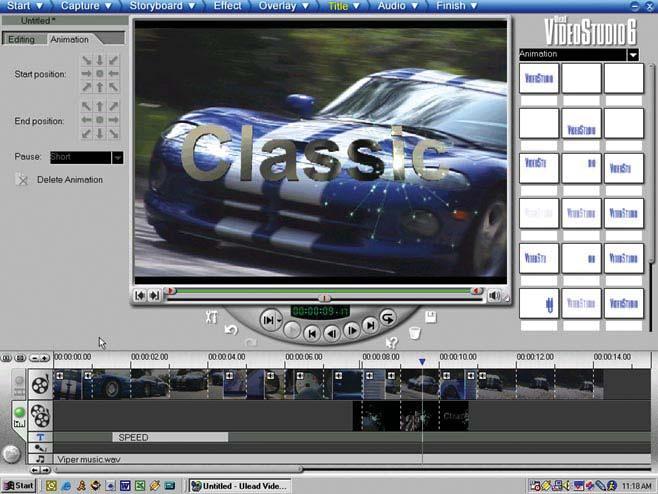
Task: Click the voice track microphone icon
Action: pyautogui.click(x=40, y=448)
